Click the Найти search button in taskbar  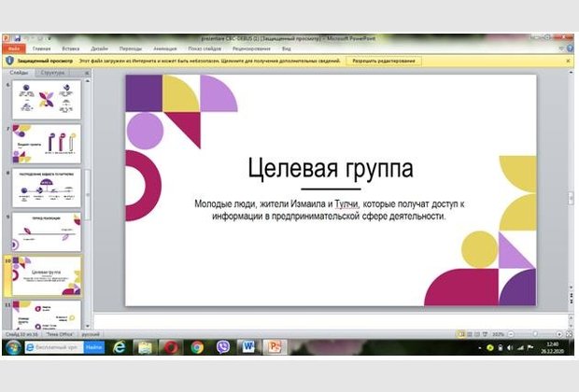pyautogui.click(x=94, y=346)
